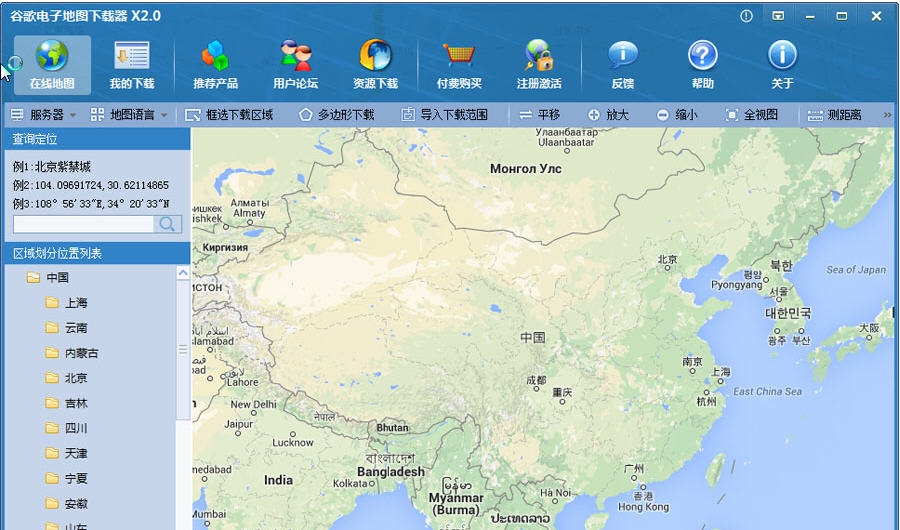Screen dimensions: 900x530
Task: Open the 服务器 server dropdown
Action: tap(44, 115)
